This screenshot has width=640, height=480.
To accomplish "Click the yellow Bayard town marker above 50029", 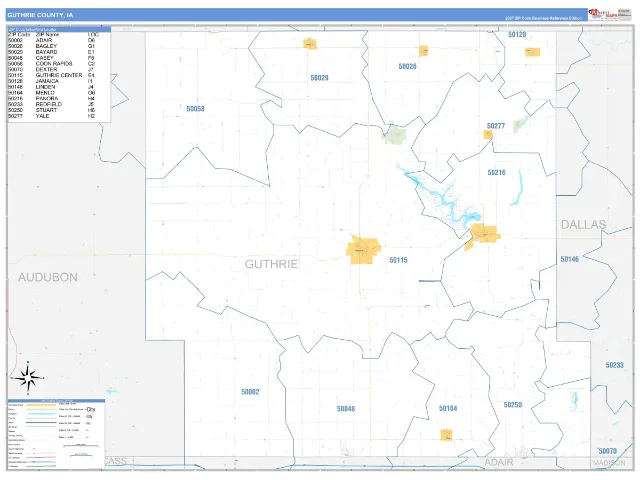I will pyautogui.click(x=310, y=44).
